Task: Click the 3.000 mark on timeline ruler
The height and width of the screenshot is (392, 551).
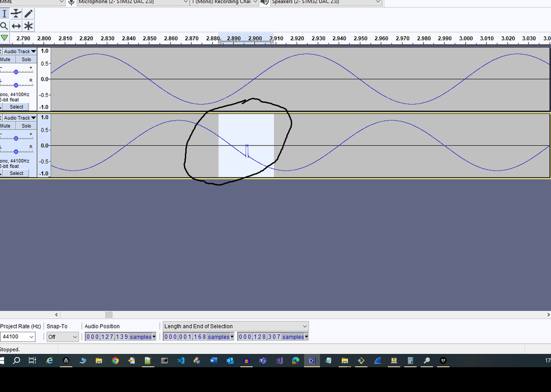Action: (x=466, y=38)
